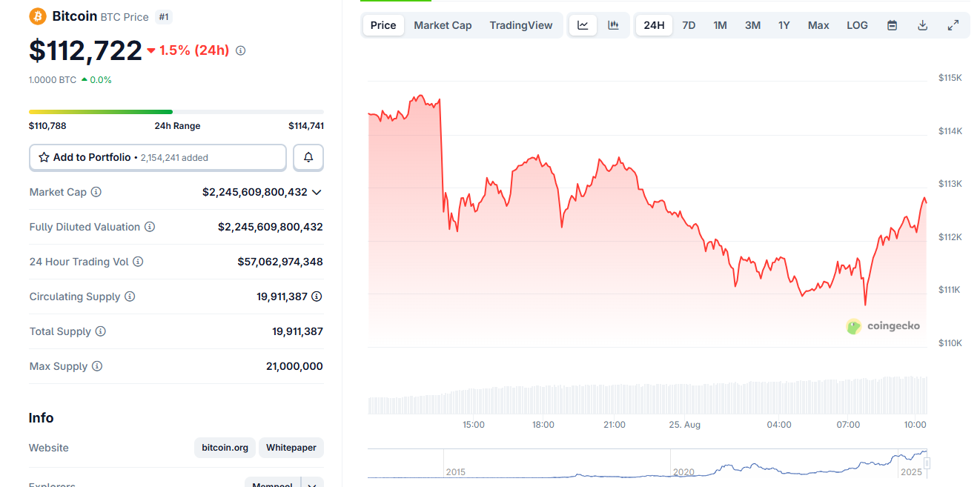This screenshot has width=980, height=487.
Task: Click the $115K axis label
Action: 950,78
